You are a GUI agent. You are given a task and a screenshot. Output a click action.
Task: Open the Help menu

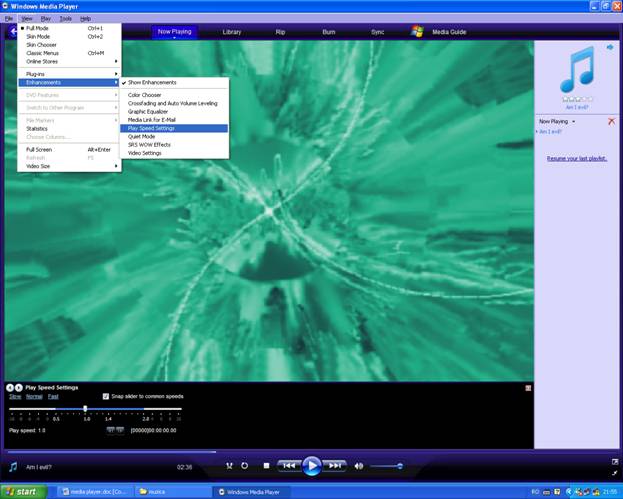(85, 19)
